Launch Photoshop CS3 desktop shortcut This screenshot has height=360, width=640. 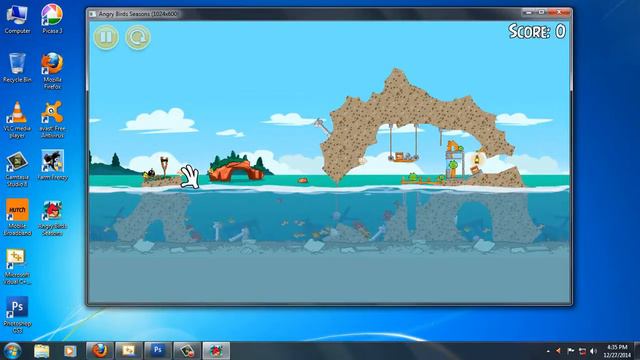pyautogui.click(x=17, y=315)
